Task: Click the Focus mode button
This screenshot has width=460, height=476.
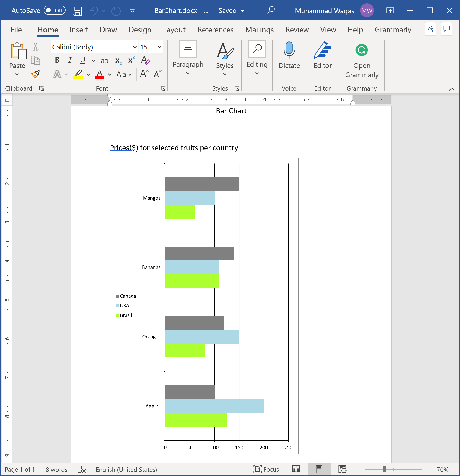Action: [x=266, y=469]
